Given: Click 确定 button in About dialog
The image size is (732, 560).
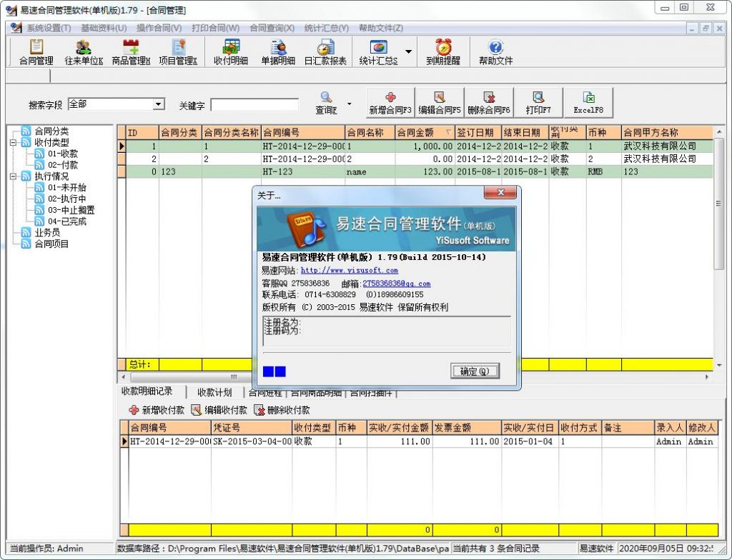Looking at the screenshot, I should (475, 371).
